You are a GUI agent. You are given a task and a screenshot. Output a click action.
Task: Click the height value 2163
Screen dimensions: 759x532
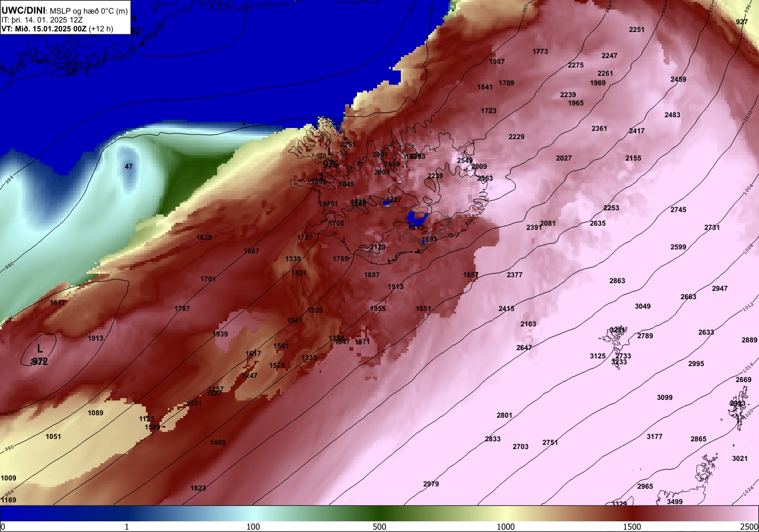[528, 324]
